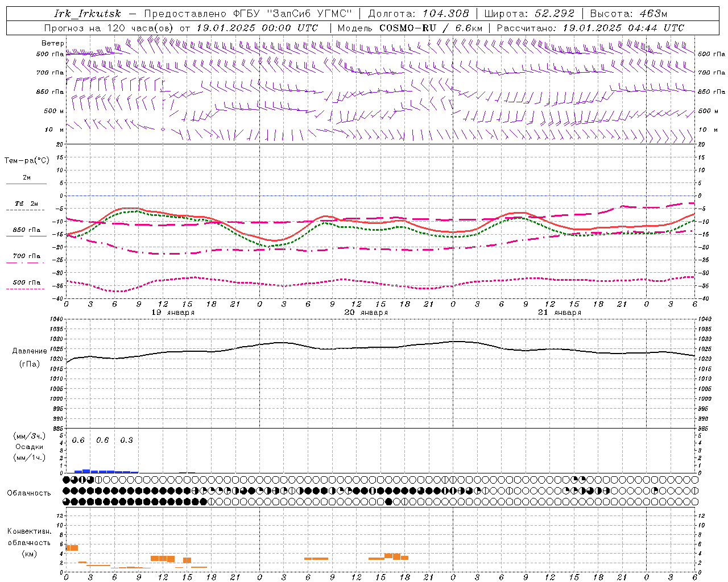Viewport: 728px width, 582px height.
Task: Click the computed time Рассчитано: 19.01.2025 04:44 UTC
Action: pyautogui.click(x=590, y=28)
